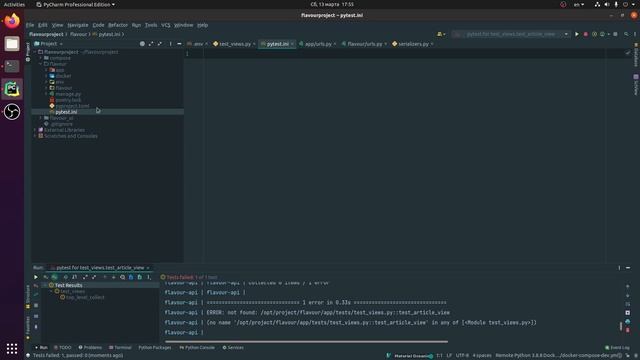Open the Python Console tool window
This screenshot has width=640, height=360.
coord(197,348)
